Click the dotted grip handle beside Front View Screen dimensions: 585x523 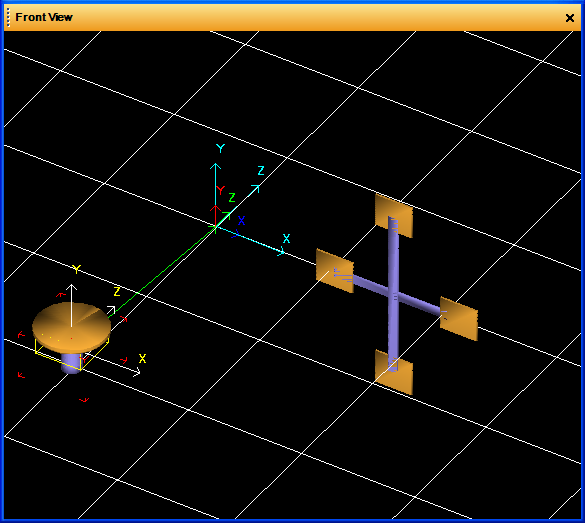(9, 18)
